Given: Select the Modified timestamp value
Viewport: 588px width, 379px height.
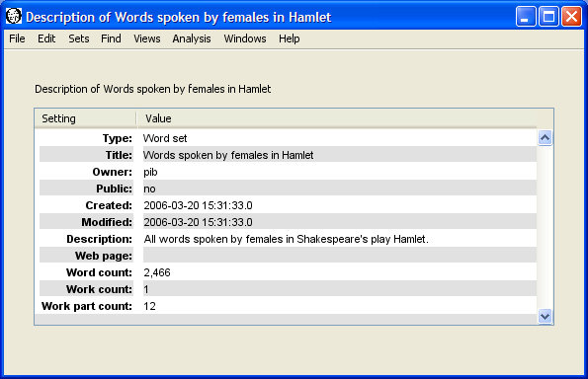Looking at the screenshot, I should point(198,222).
